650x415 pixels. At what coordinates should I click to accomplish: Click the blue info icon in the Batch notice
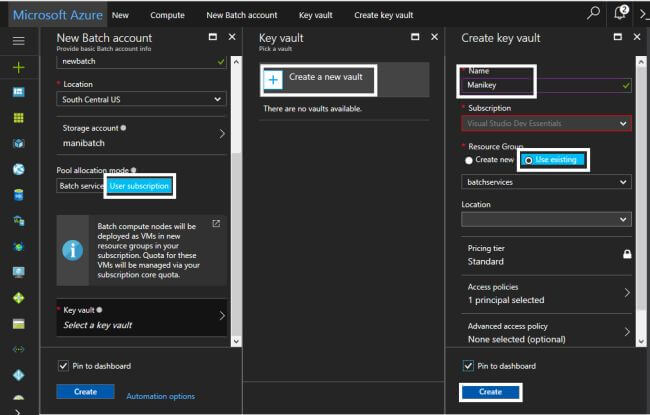[x=73, y=250]
